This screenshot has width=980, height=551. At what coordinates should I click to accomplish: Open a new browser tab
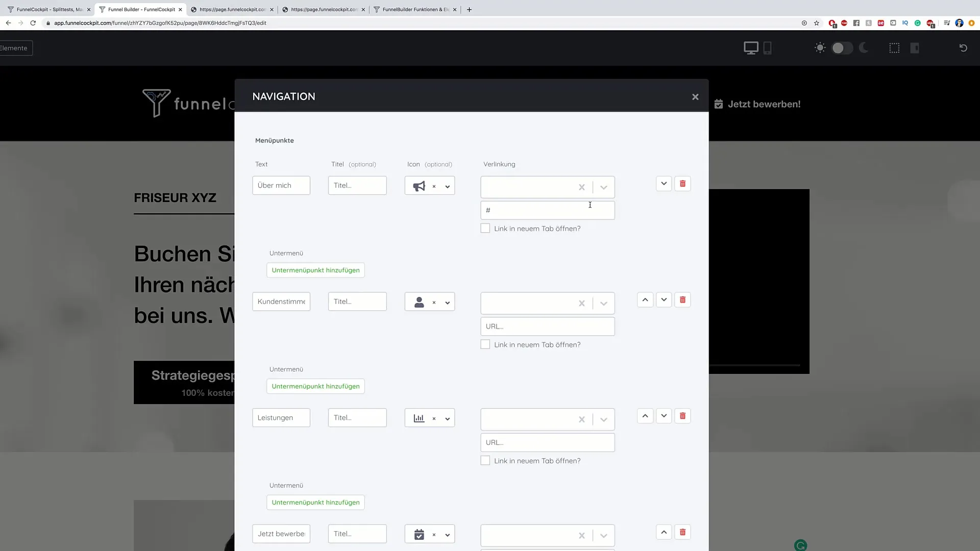469,9
